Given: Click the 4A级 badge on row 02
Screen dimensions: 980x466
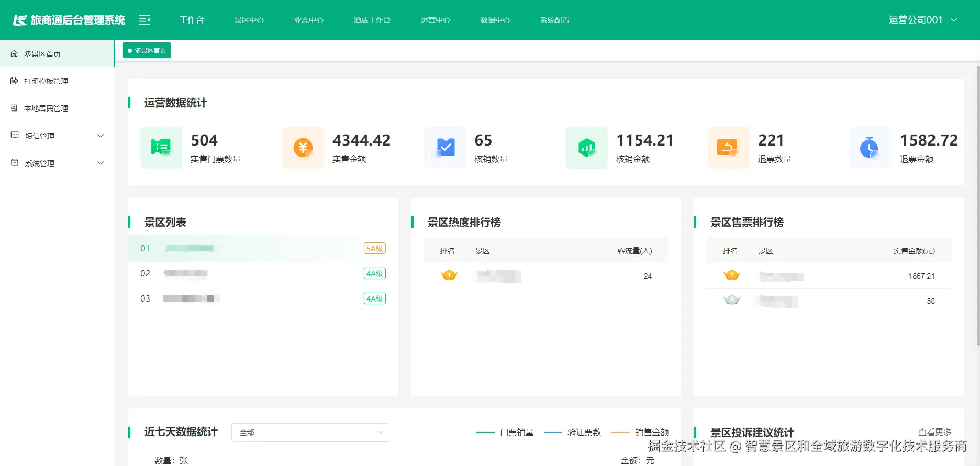Looking at the screenshot, I should coord(375,273).
